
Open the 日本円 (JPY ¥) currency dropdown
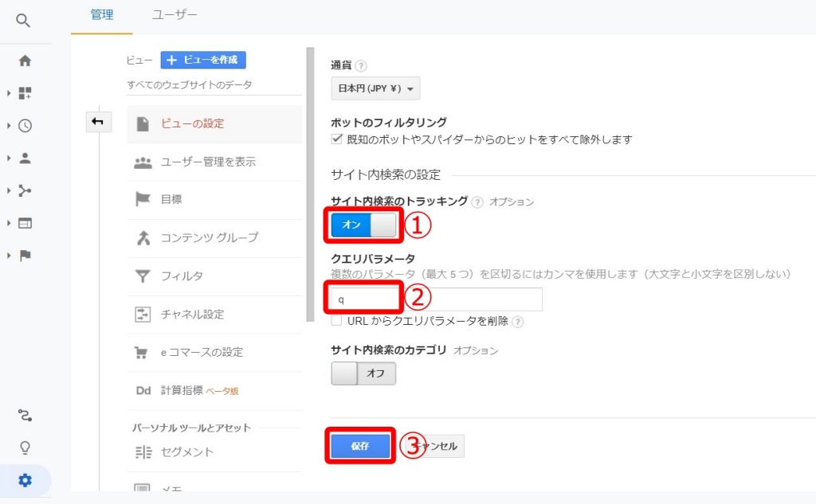375,88
